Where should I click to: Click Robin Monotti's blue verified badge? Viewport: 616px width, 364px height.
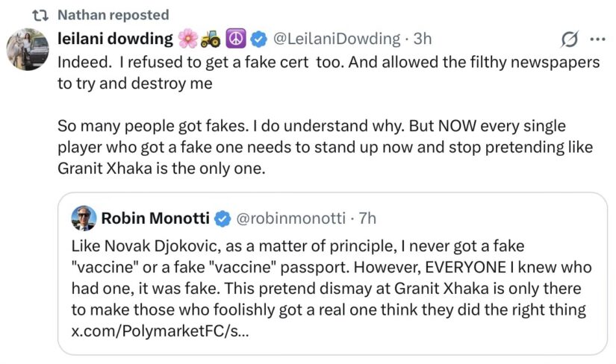223,219
